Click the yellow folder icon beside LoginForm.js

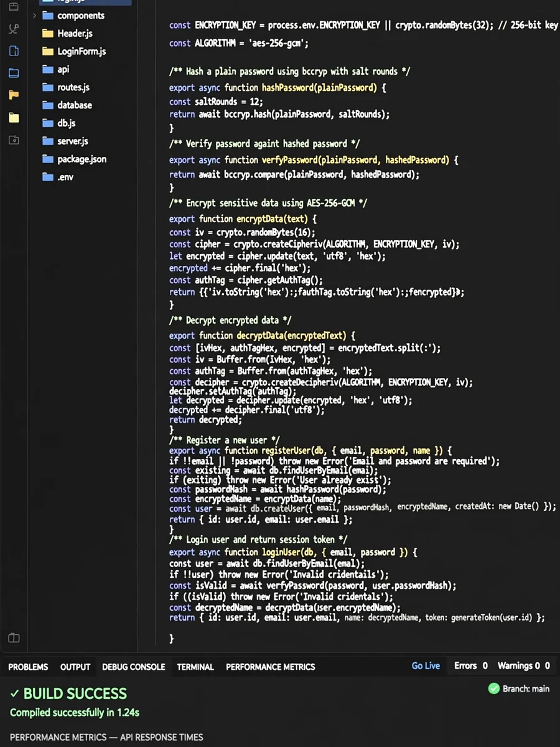coord(48,51)
